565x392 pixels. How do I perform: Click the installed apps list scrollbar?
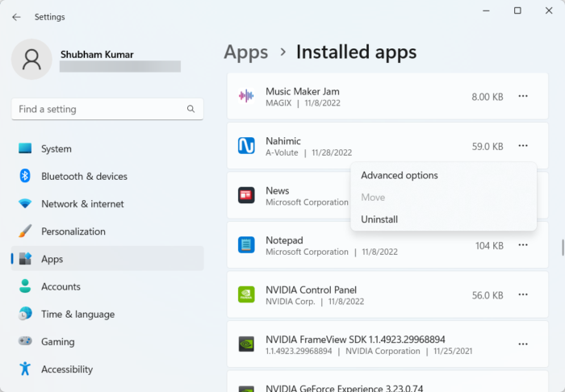tap(563, 247)
